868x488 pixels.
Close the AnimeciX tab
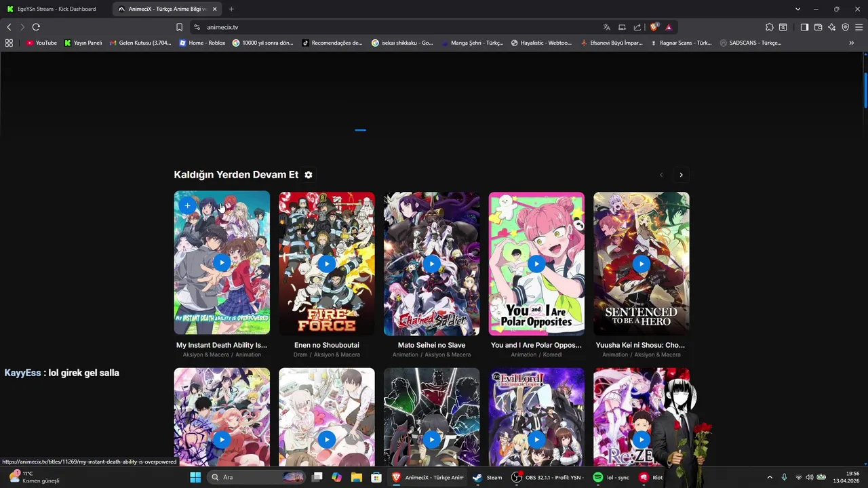point(215,9)
